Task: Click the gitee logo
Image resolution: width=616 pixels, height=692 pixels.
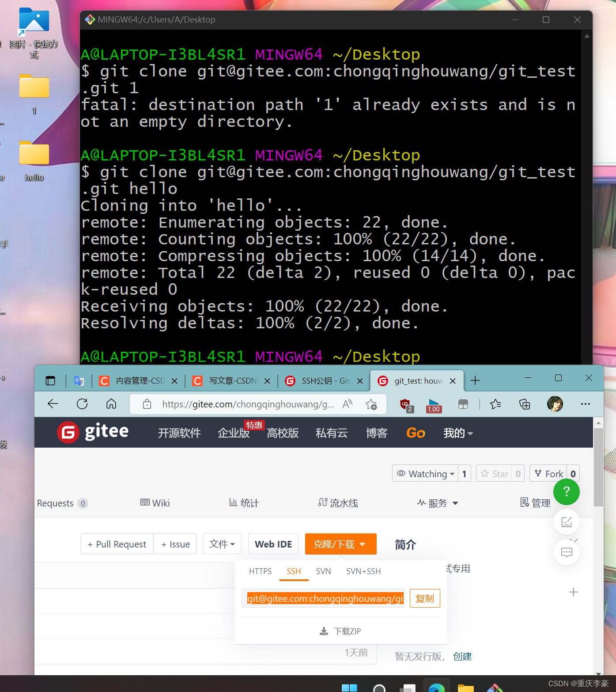Action: point(93,432)
